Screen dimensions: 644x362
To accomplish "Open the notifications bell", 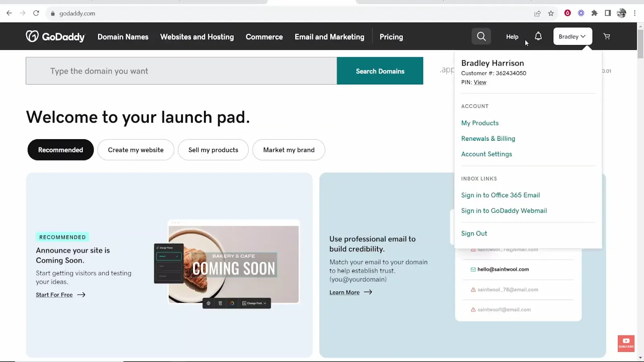I will click(538, 36).
